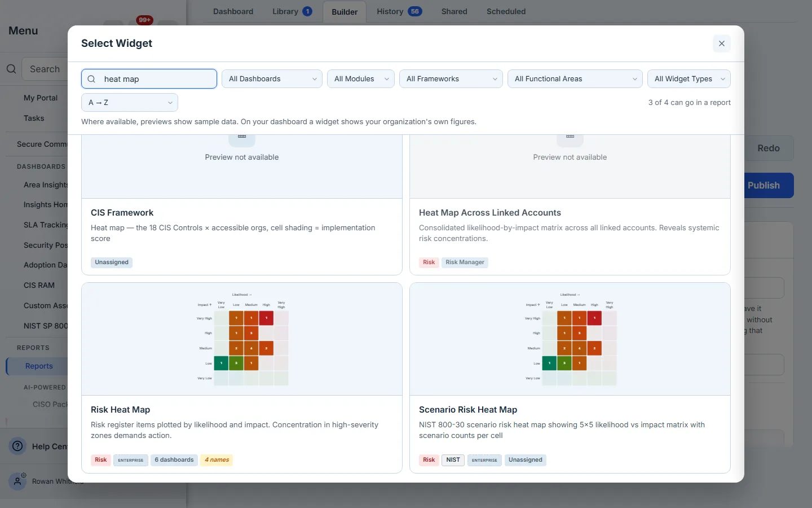
Task: Select the Builder tab
Action: [345, 12]
